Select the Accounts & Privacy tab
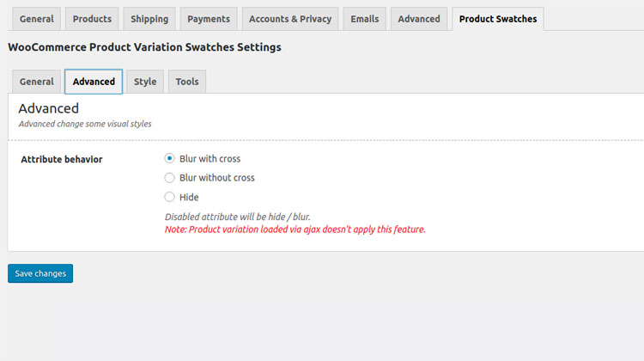 point(291,19)
